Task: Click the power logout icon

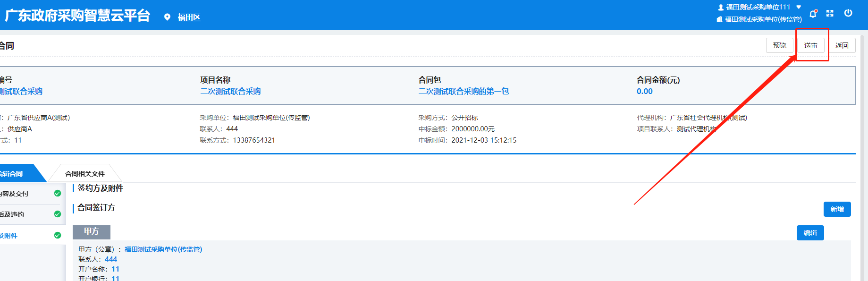Action: coord(848,13)
